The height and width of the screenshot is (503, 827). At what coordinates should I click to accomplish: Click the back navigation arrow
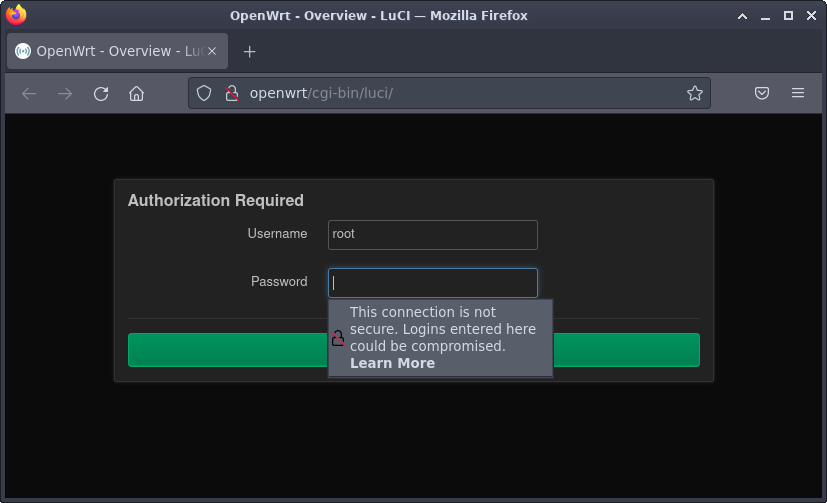[x=29, y=93]
